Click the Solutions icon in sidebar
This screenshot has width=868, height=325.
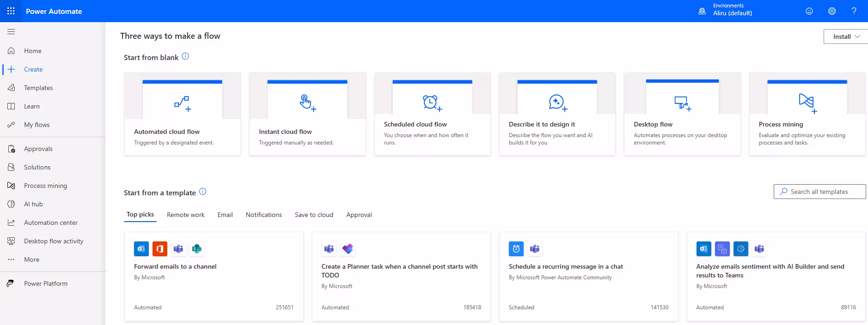[12, 167]
